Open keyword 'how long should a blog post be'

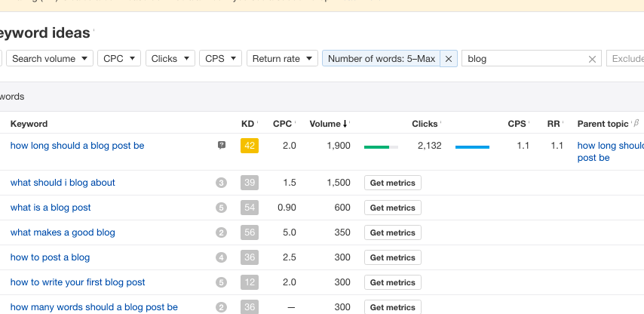pos(77,146)
